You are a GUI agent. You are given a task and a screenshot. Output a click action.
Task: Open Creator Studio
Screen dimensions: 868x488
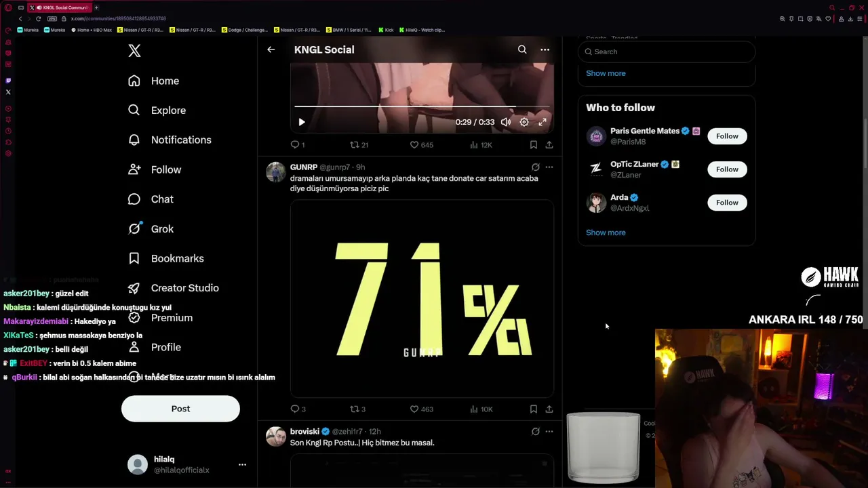pos(173,288)
